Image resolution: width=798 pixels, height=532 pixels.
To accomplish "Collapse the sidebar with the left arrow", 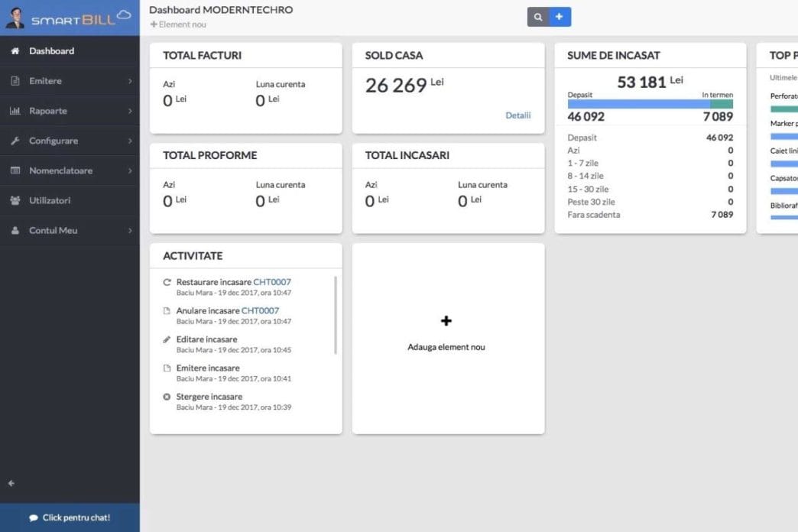I will click(11, 483).
